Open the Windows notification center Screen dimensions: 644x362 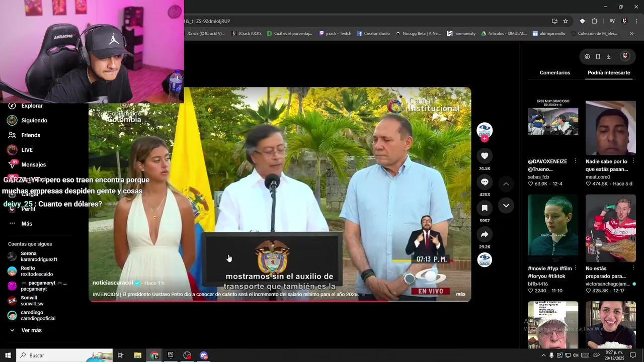click(633, 355)
